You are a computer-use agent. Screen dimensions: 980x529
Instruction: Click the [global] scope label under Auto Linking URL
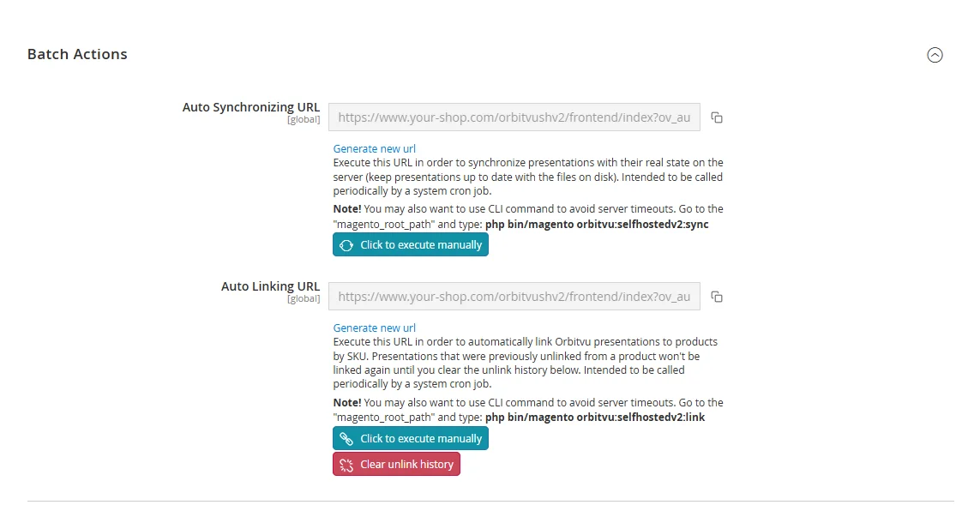[x=304, y=299]
